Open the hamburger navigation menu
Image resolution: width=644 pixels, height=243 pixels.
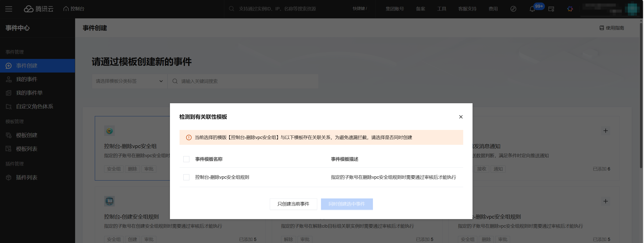click(9, 9)
